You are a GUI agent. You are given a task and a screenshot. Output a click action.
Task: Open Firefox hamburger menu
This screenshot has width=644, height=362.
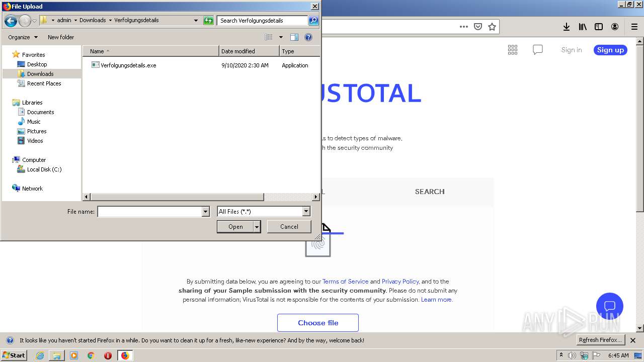click(634, 27)
